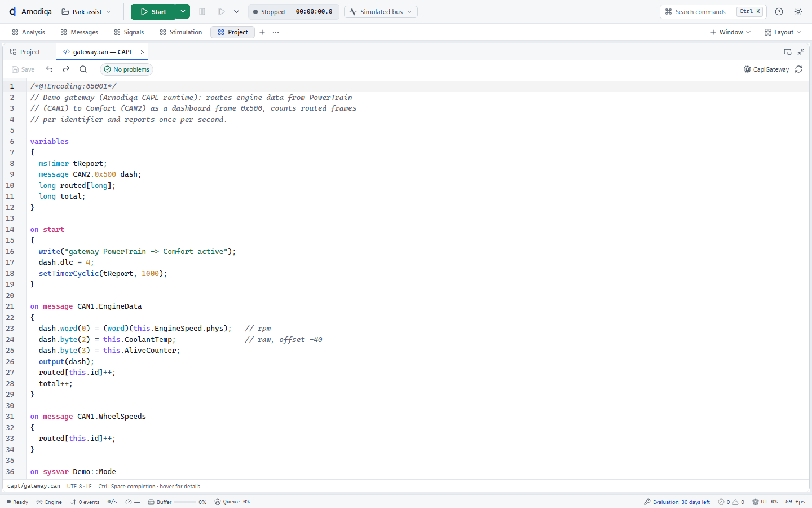This screenshot has width=812, height=508.
Task: Open the help icon
Action: pyautogui.click(x=779, y=12)
